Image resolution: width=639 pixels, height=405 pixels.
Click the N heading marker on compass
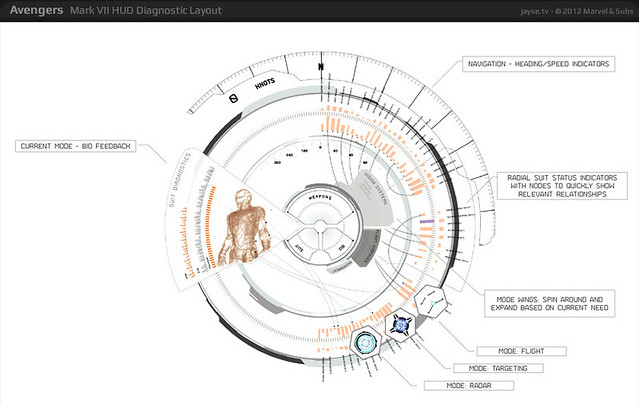pyautogui.click(x=319, y=68)
